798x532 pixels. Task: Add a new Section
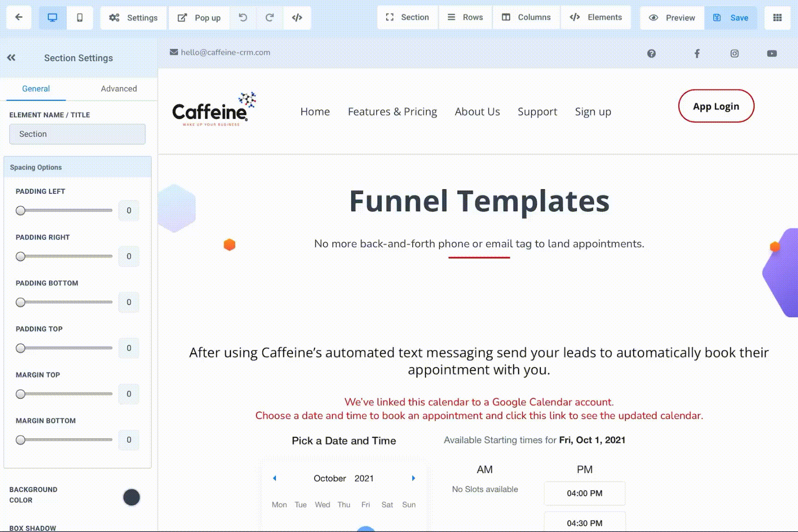(x=407, y=17)
